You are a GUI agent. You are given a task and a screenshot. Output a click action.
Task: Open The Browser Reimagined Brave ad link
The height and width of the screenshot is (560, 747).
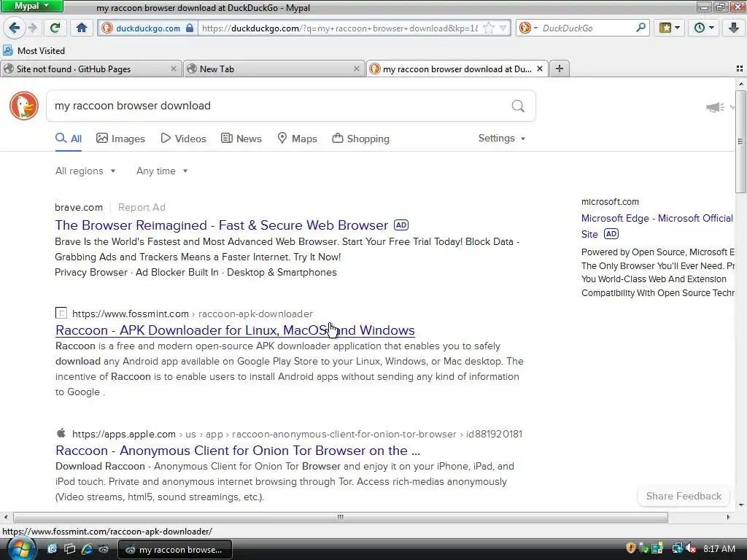[x=222, y=225]
